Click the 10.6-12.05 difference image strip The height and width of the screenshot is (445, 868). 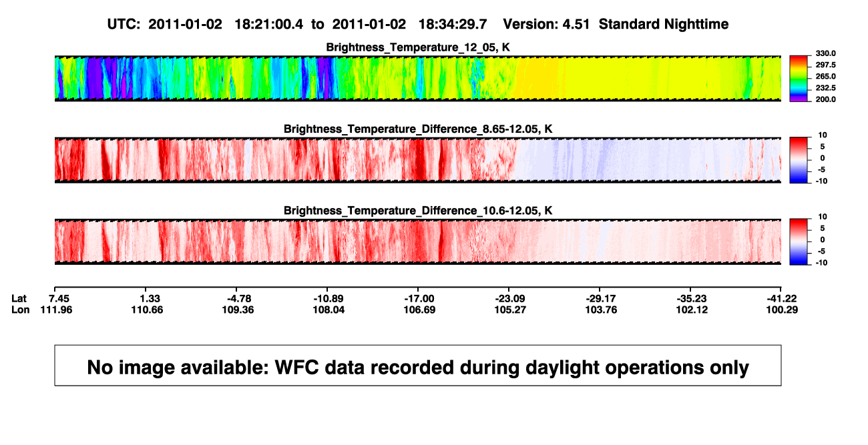(418, 242)
